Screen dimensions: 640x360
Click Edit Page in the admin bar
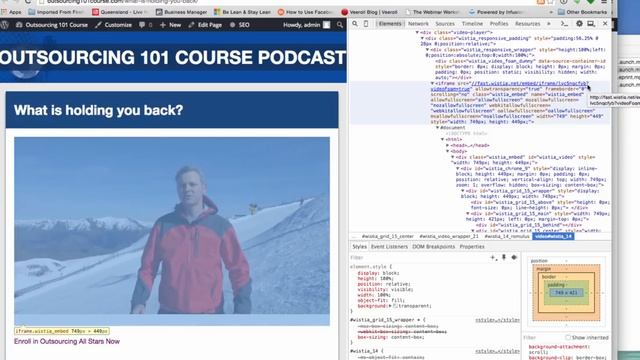205,25
